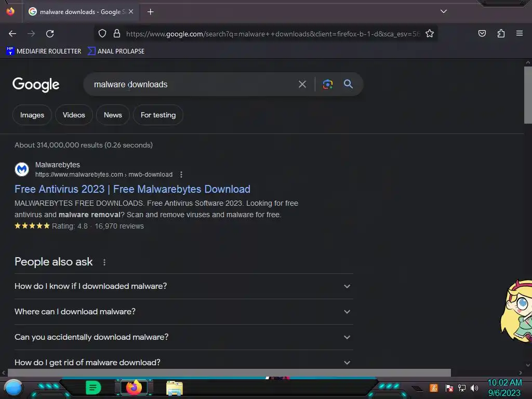Viewport: 532px width, 399px height.
Task: Search by image with Google Lens
Action: click(x=327, y=84)
